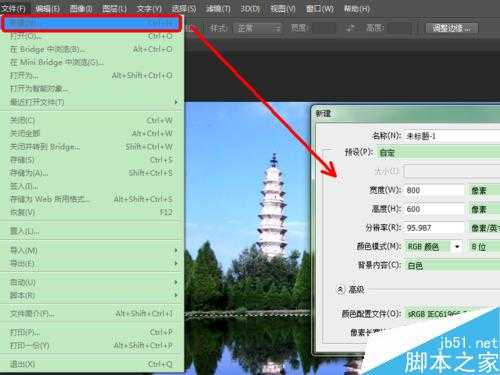
Task: Swap width and height icon in options bar
Action: point(350,28)
